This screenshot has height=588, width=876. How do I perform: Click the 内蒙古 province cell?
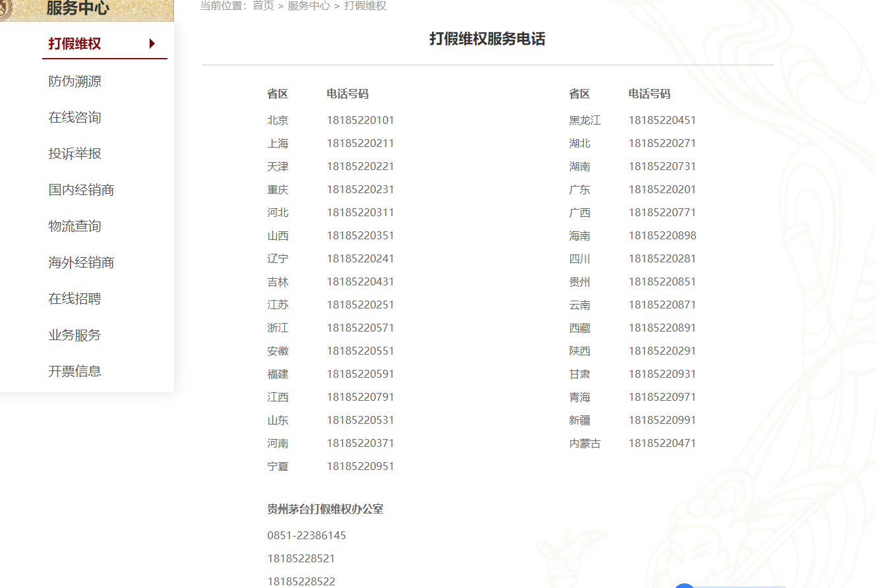[585, 443]
